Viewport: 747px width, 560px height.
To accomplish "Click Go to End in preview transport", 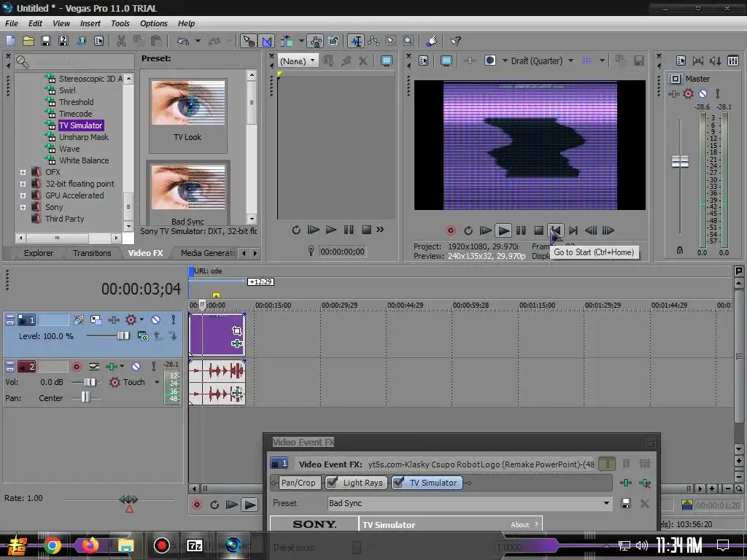I will pyautogui.click(x=573, y=230).
